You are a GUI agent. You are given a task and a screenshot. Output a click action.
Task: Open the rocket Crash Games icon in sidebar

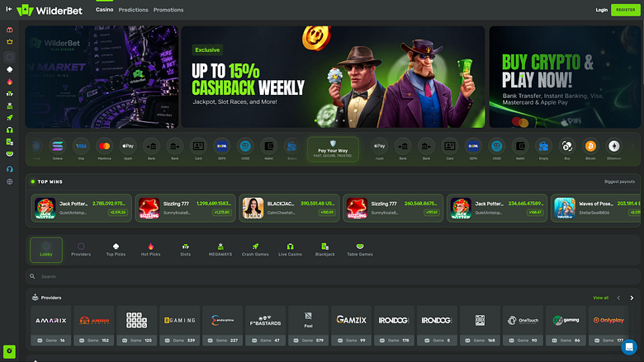(x=9, y=118)
